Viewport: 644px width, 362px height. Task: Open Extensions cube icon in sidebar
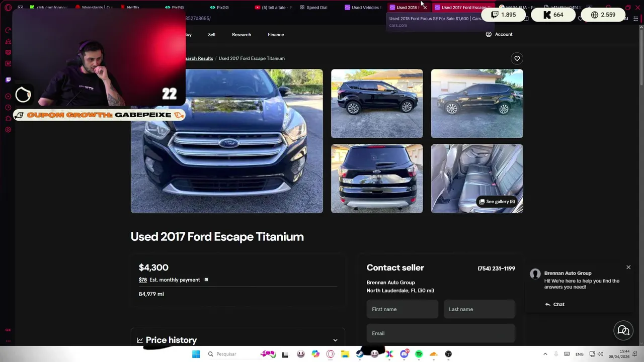coord(8,119)
